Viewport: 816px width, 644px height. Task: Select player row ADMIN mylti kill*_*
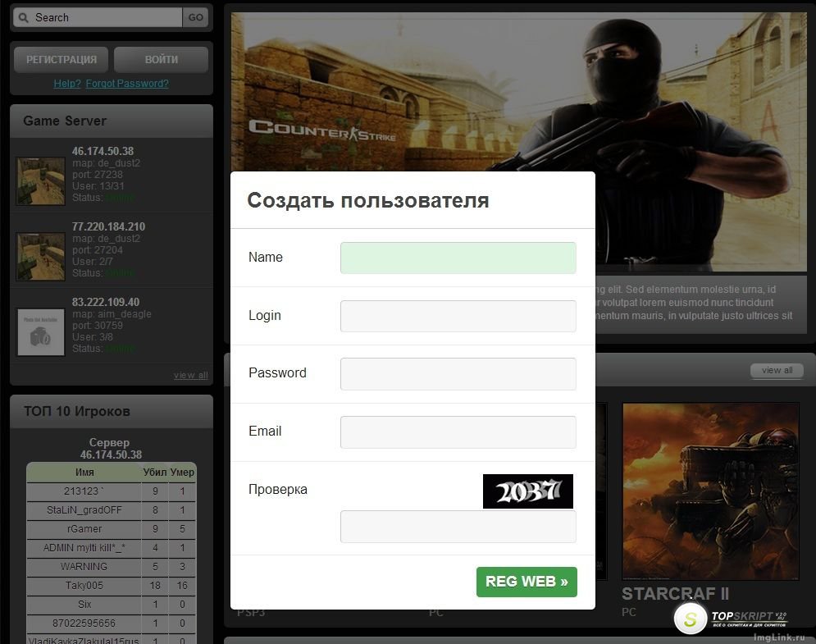pyautogui.click(x=112, y=548)
